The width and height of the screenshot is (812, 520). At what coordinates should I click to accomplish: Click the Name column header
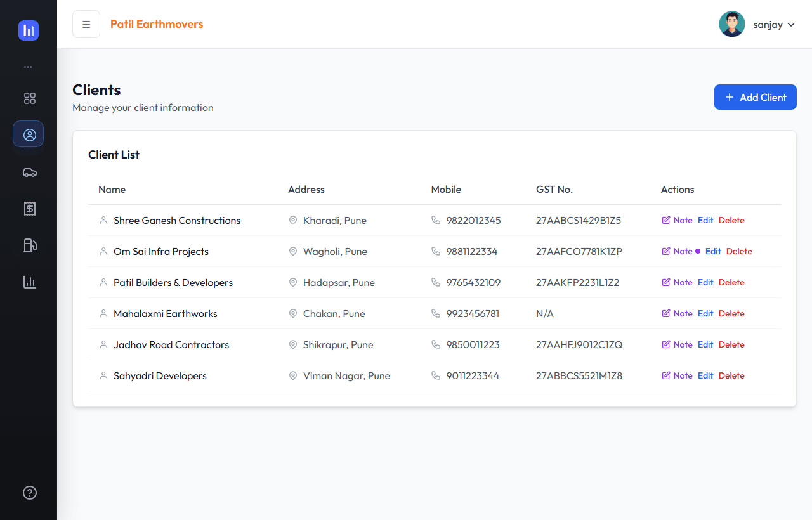pos(112,189)
